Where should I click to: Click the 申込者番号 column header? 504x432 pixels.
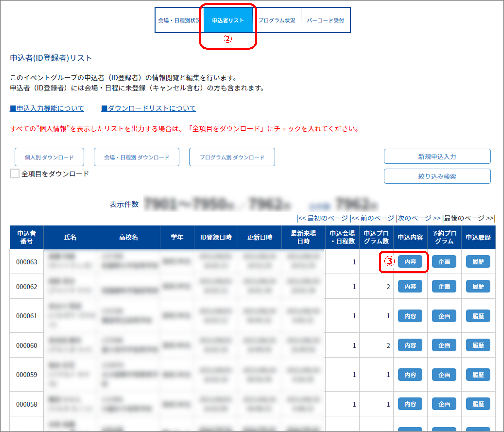click(27, 237)
